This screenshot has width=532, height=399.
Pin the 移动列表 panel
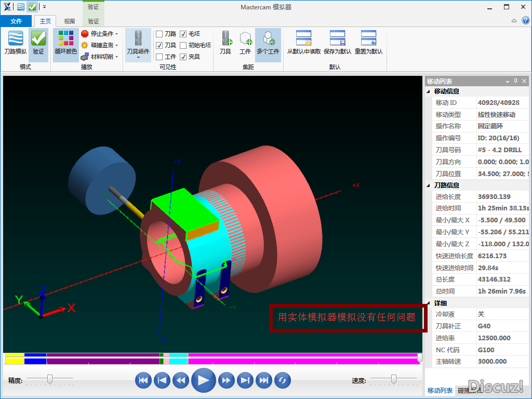(x=516, y=81)
